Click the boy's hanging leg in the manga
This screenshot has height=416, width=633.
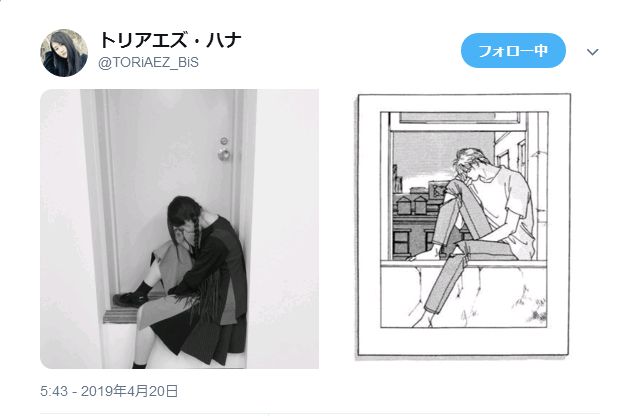442,287
